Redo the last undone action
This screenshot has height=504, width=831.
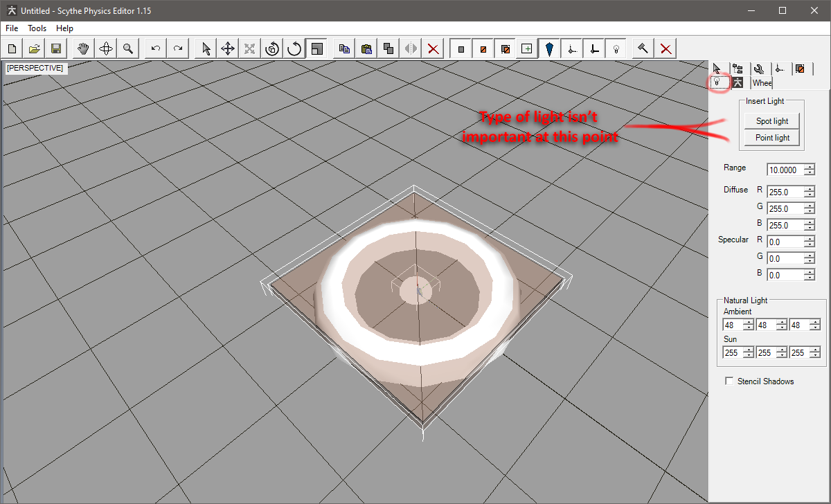tap(178, 48)
